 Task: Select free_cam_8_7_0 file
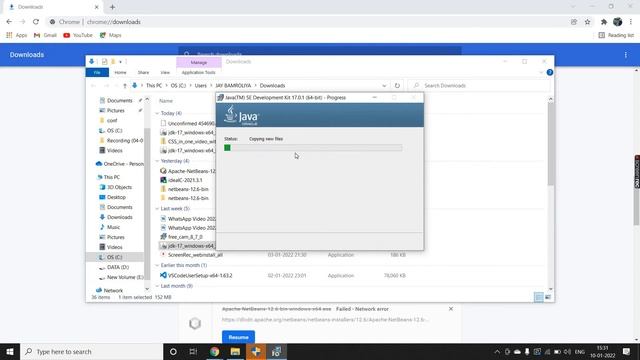pos(181,237)
